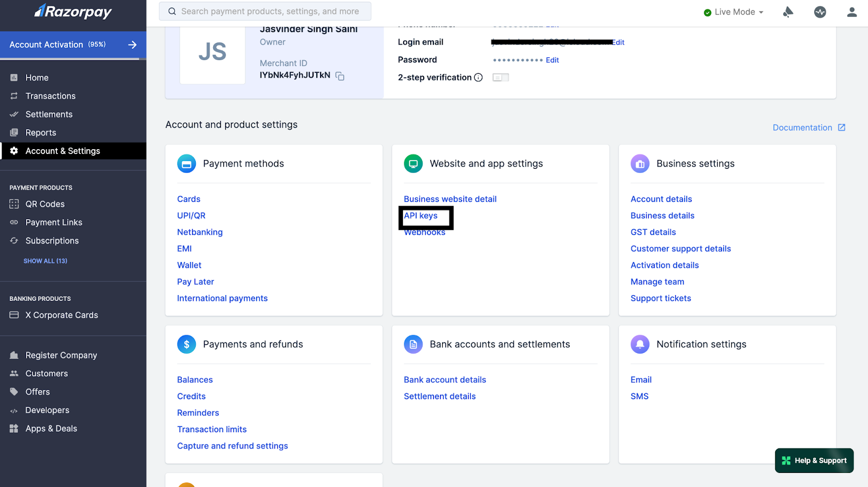Click the Website and app settings icon
Screen dimensions: 868x487
click(x=413, y=164)
